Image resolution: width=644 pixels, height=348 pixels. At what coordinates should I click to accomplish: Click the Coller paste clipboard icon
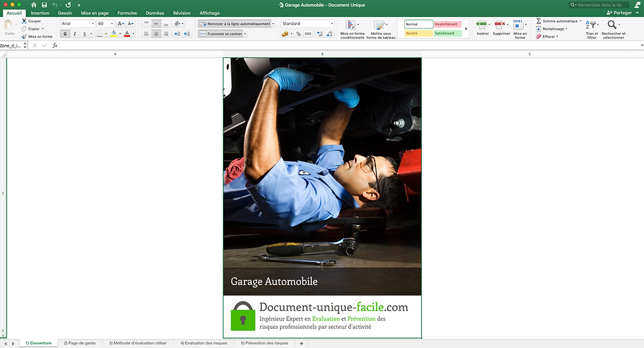9,26
